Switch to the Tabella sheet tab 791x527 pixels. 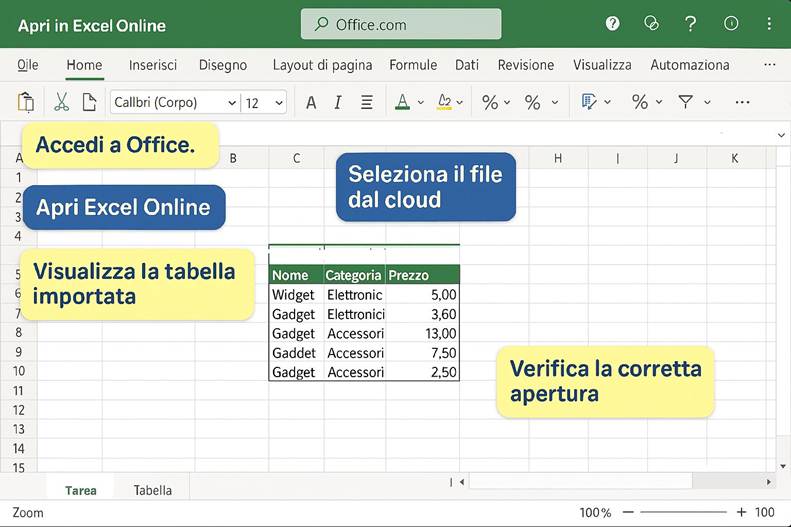tap(153, 490)
